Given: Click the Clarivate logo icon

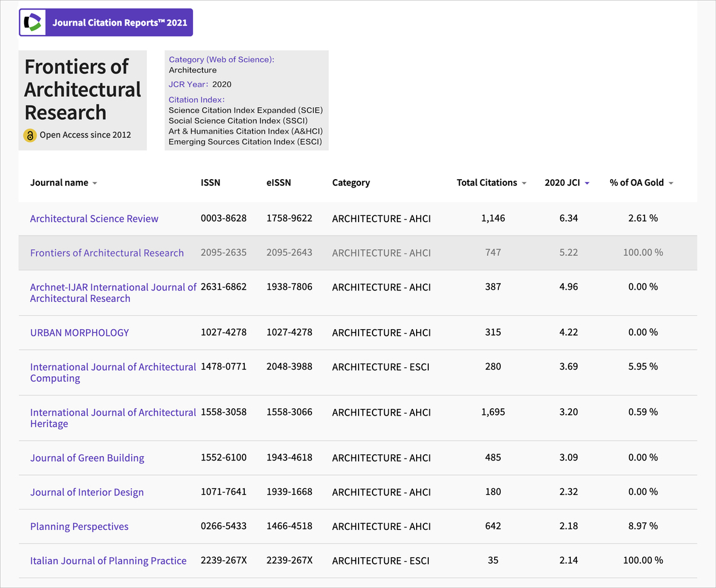Looking at the screenshot, I should 33,23.
